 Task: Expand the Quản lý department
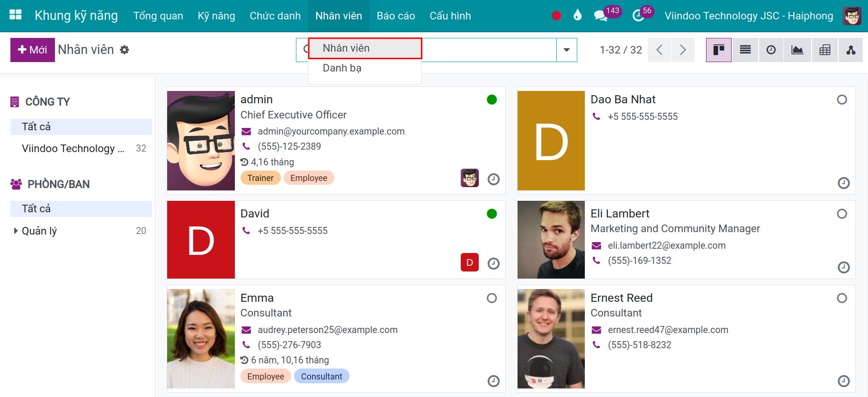pyautogui.click(x=16, y=231)
